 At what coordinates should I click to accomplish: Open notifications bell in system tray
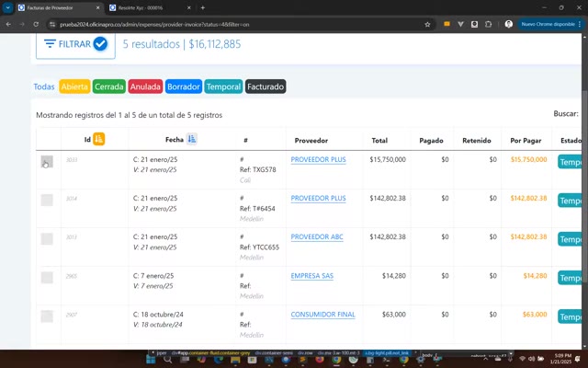click(x=578, y=359)
